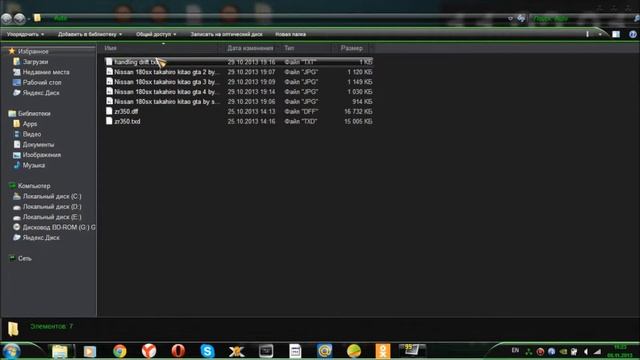The width and height of the screenshot is (640, 360).
Task: Open Яндекс.Диск under Favorites
Action: [x=41, y=93]
